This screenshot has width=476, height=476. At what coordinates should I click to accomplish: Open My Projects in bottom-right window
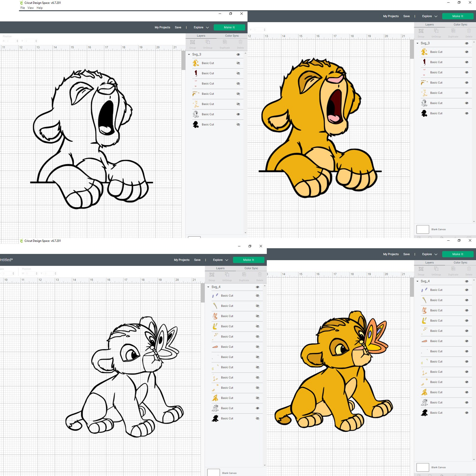391,254
